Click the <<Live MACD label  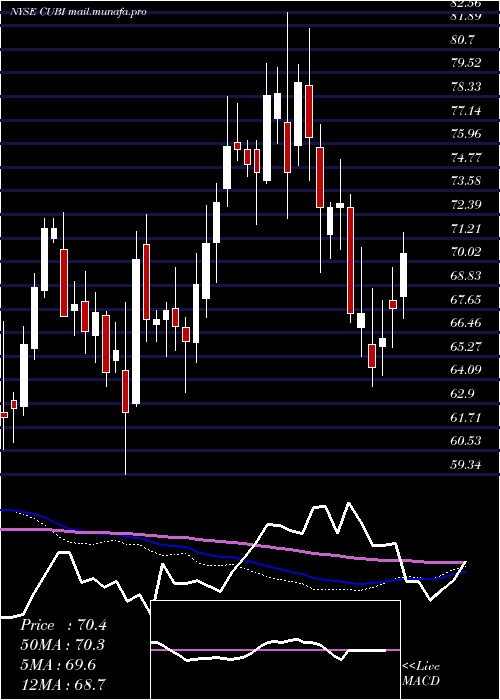pyautogui.click(x=421, y=674)
